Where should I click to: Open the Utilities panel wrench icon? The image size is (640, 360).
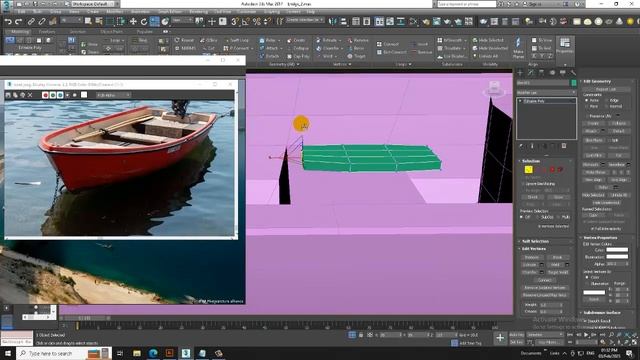573,73
